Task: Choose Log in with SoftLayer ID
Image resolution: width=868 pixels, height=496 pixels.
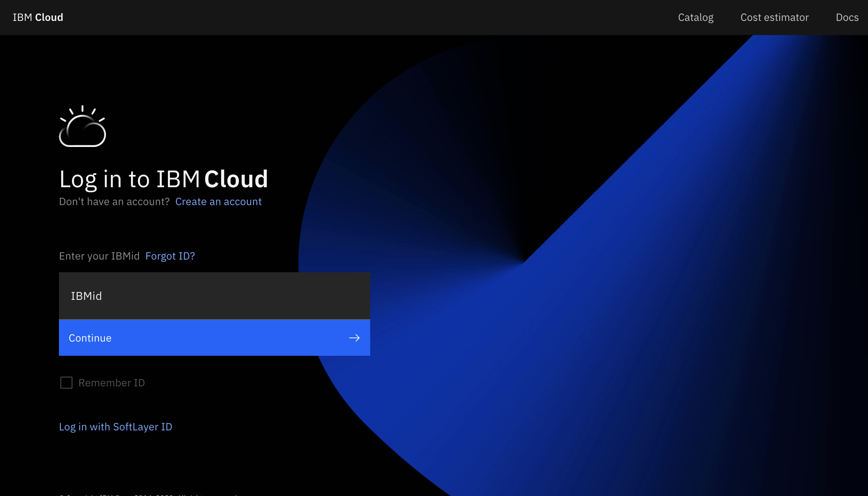Action: click(x=116, y=427)
